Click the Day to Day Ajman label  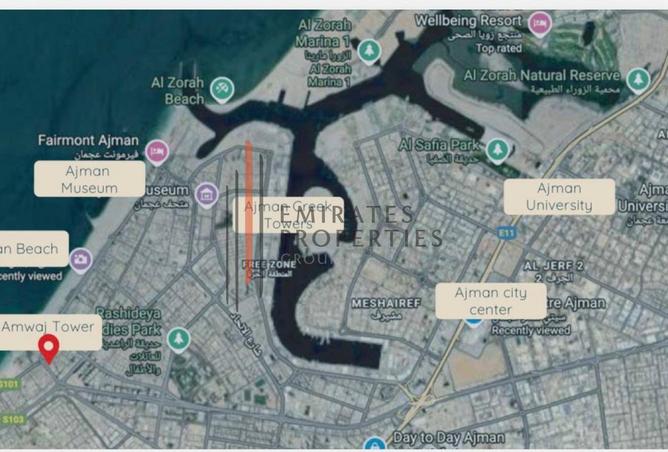(448, 438)
